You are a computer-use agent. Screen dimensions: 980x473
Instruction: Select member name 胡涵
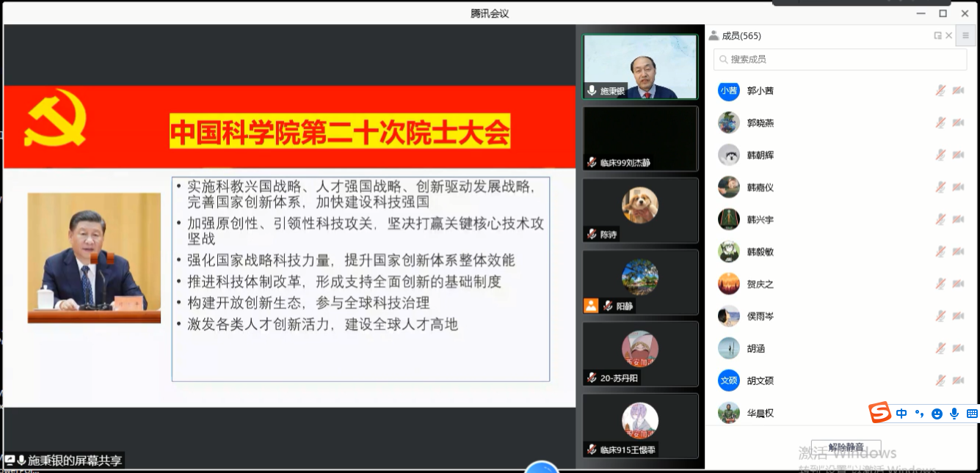(x=756, y=348)
